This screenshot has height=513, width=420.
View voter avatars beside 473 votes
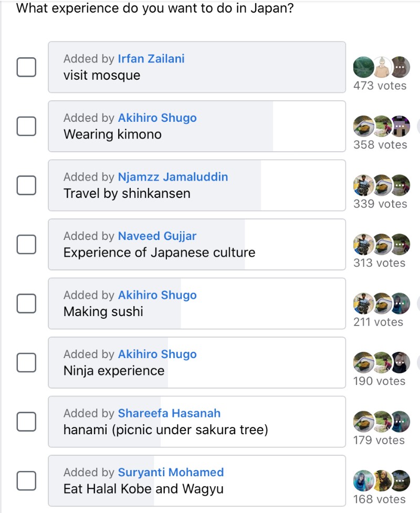tap(382, 67)
